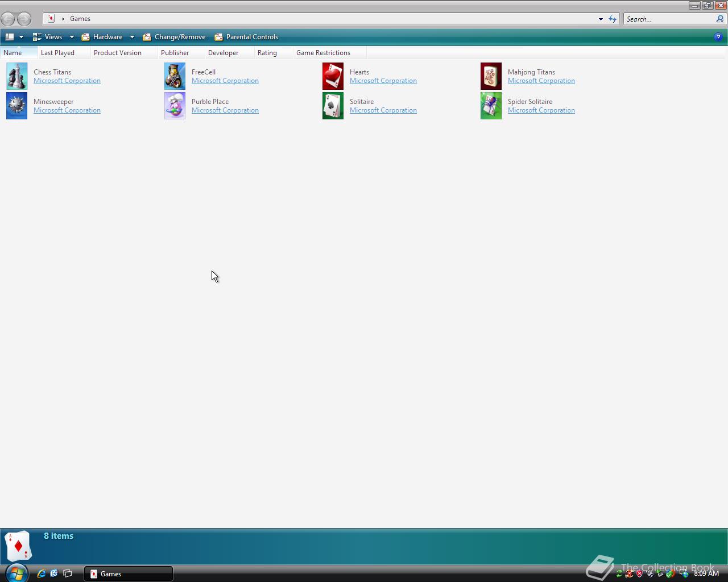
Task: Select the Minesweeper mine icon
Action: [x=16, y=106]
